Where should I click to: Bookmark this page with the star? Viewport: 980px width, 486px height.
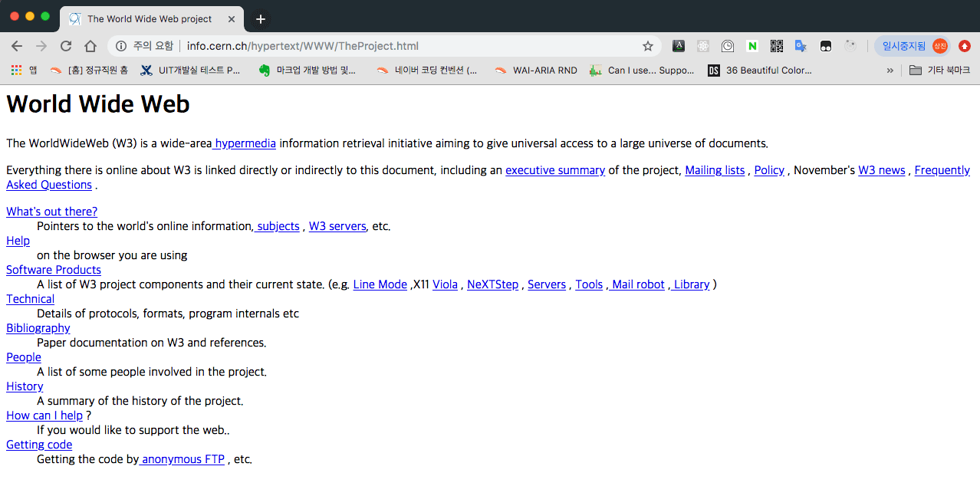click(647, 46)
